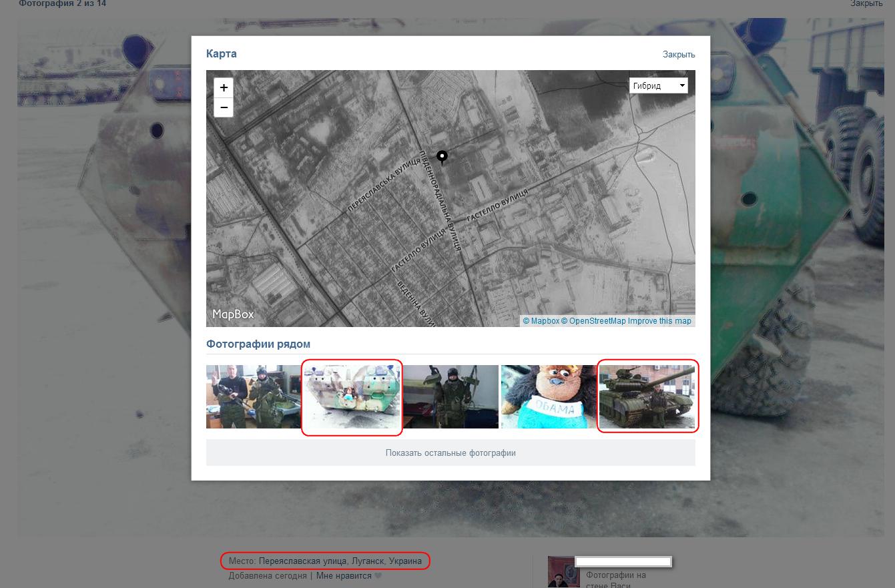This screenshot has height=588, width=895.
Task: Click the black location pin on map
Action: pyautogui.click(x=442, y=157)
